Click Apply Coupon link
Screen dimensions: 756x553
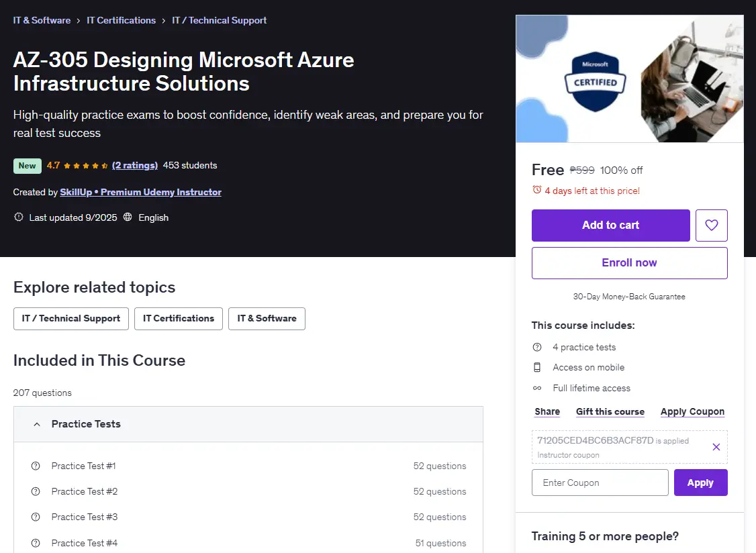pos(692,412)
